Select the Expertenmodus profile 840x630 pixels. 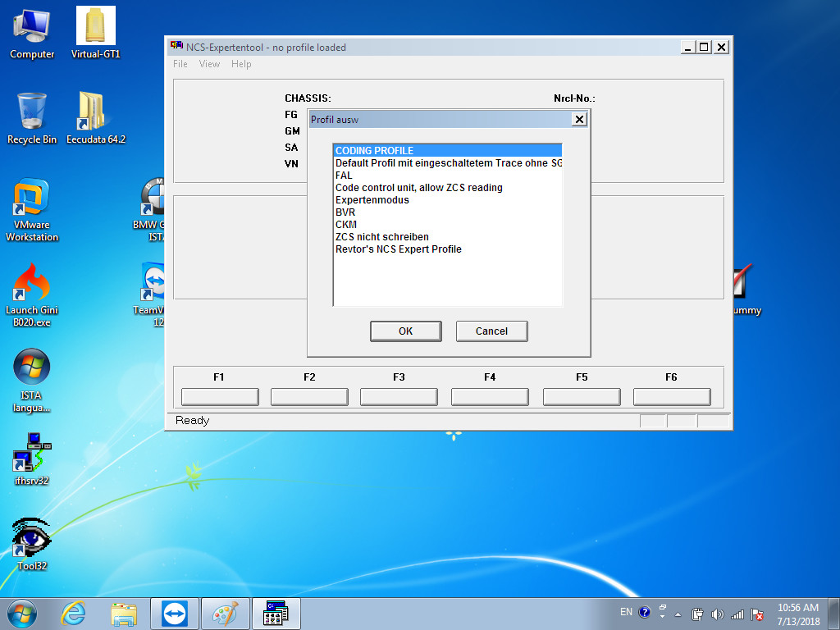point(372,200)
